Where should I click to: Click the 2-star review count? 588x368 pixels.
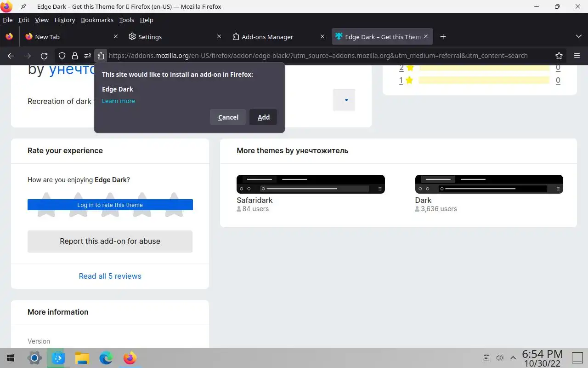coord(558,68)
